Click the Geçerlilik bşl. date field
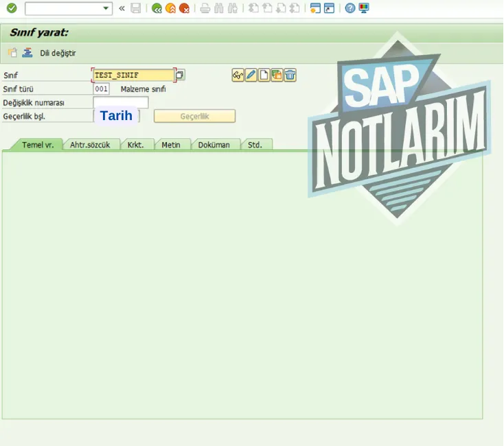 (x=116, y=116)
